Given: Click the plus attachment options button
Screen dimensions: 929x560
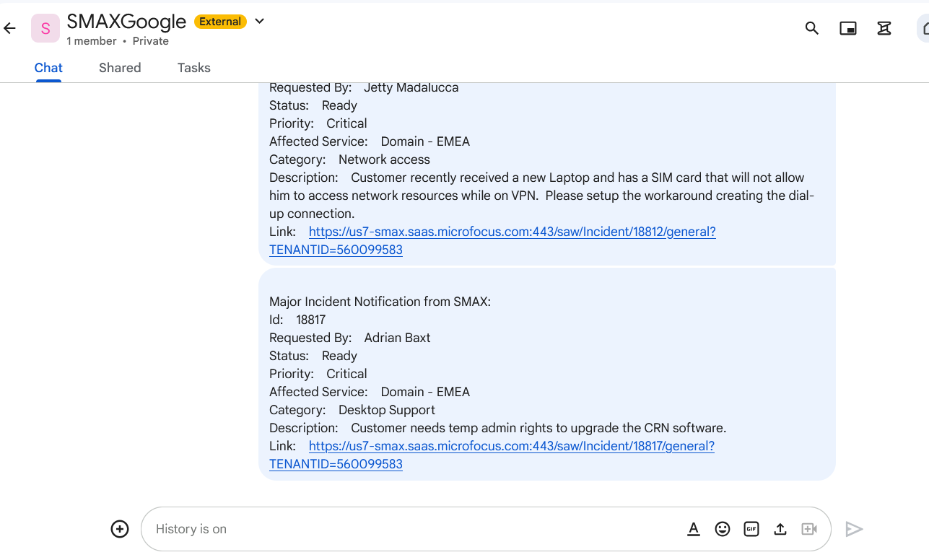Looking at the screenshot, I should pos(120,529).
